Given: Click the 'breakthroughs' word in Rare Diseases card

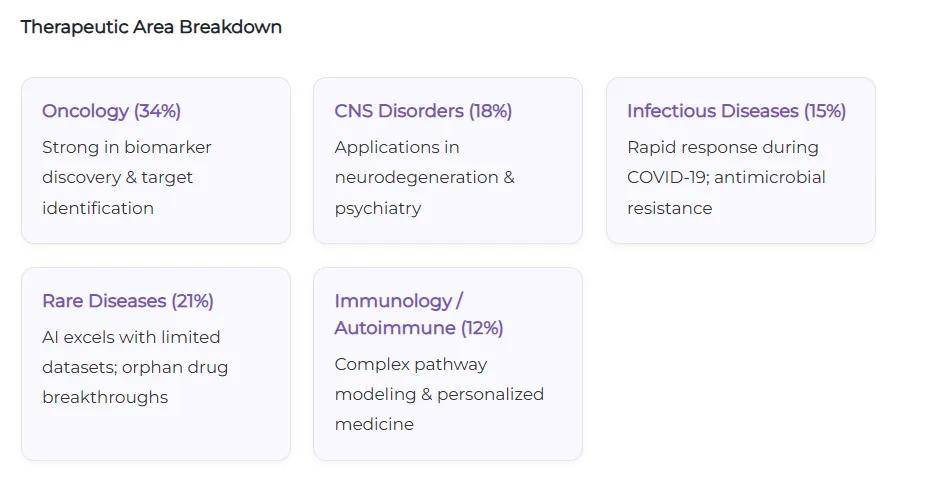Looking at the screenshot, I should [105, 398].
